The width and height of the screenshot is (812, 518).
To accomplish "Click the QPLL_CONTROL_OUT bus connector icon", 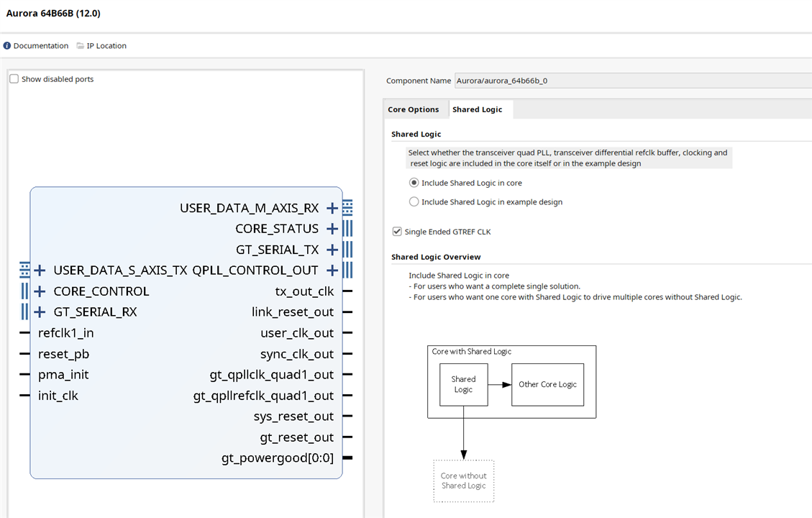I will tap(347, 270).
